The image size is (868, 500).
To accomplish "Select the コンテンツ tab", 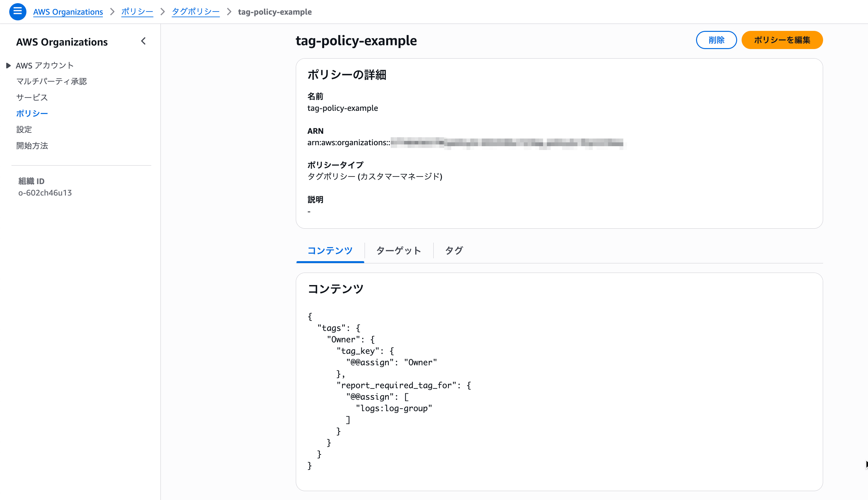I will [x=330, y=251].
